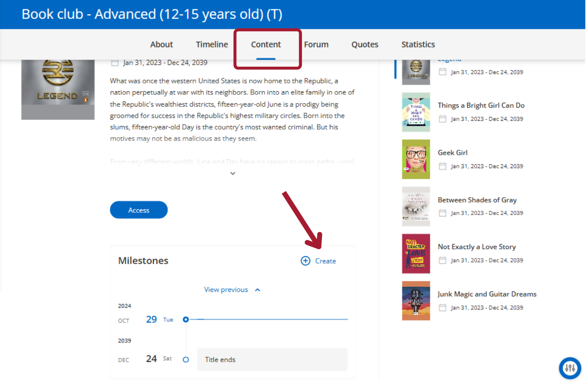The width and height of the screenshot is (588, 382).
Task: Click the View previous milestones link
Action: pyautogui.click(x=226, y=290)
